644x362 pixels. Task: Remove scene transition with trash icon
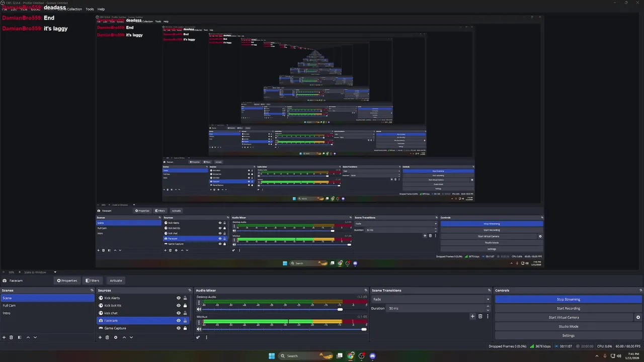coord(480,316)
